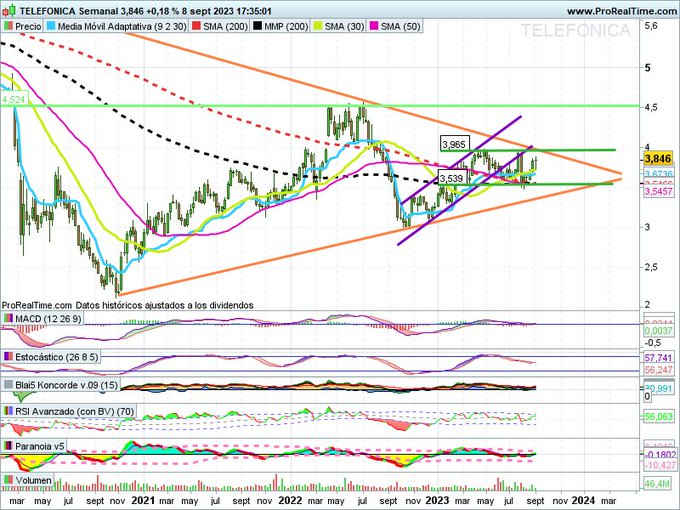Click the MMP (200) black swatch
Viewport: 680px width, 510px height.
click(258, 26)
